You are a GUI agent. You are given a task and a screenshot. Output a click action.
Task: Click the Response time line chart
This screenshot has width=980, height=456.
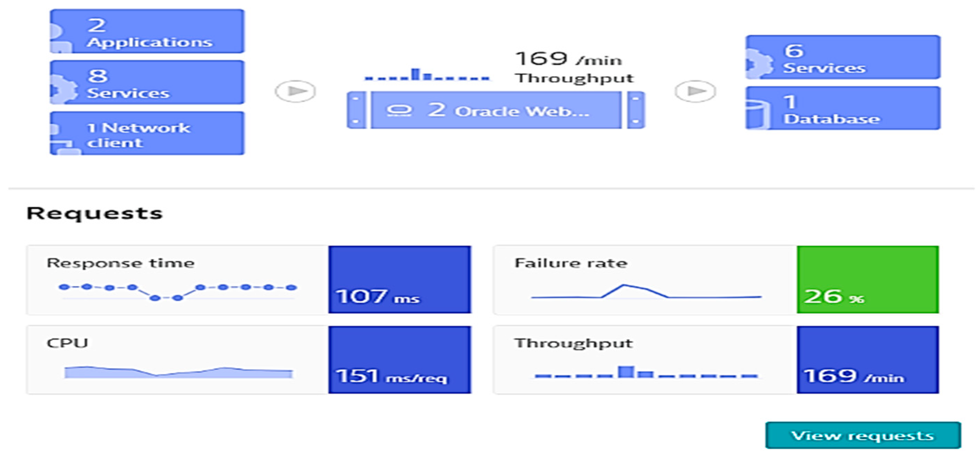[x=177, y=292]
